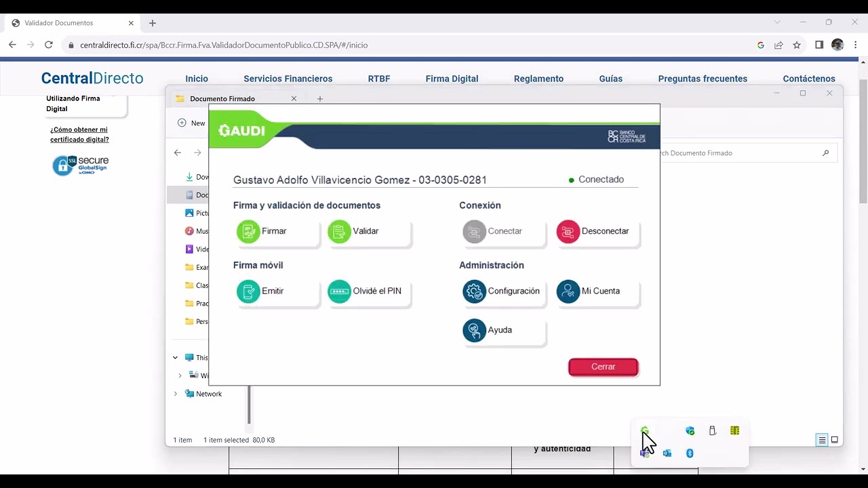
Task: Open the RTBF menu item
Action: pyautogui.click(x=379, y=79)
